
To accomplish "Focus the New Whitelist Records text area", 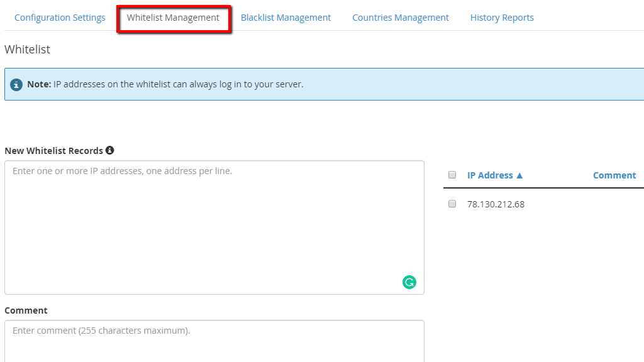I will (x=214, y=228).
